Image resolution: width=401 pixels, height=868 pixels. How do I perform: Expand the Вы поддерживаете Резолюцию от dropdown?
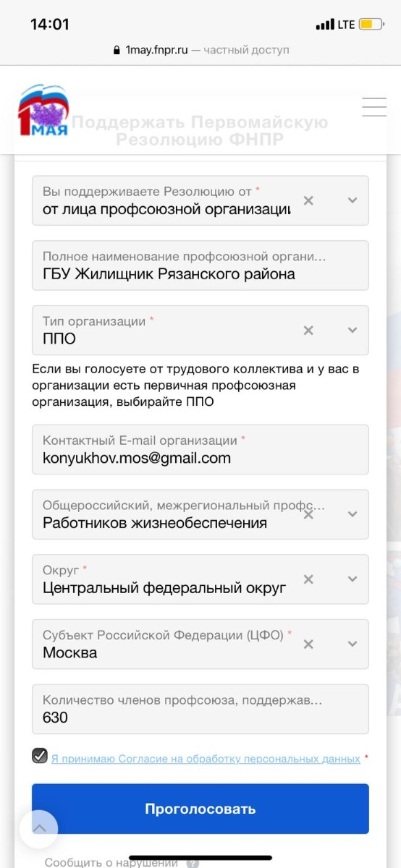coord(353,200)
